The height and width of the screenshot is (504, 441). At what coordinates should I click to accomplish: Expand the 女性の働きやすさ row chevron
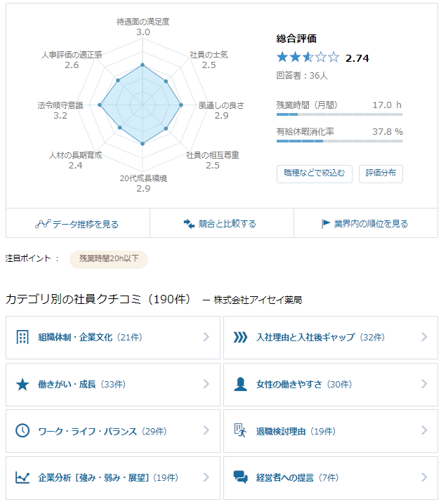[424, 384]
